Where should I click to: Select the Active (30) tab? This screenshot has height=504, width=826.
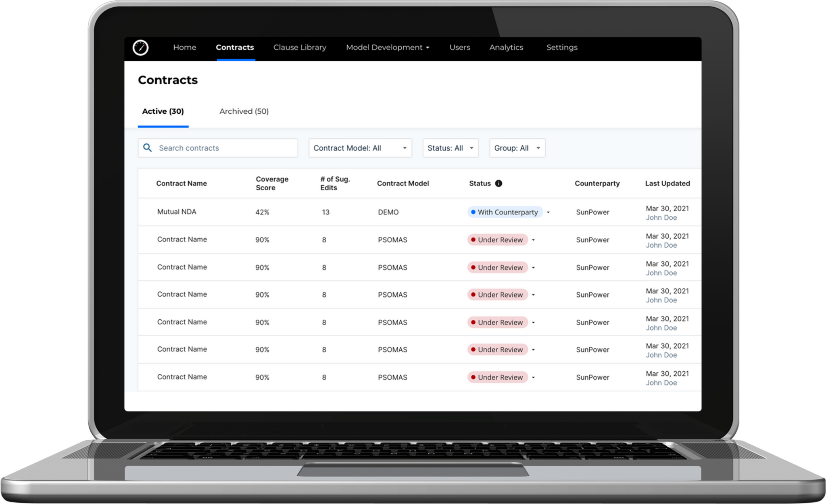point(163,111)
